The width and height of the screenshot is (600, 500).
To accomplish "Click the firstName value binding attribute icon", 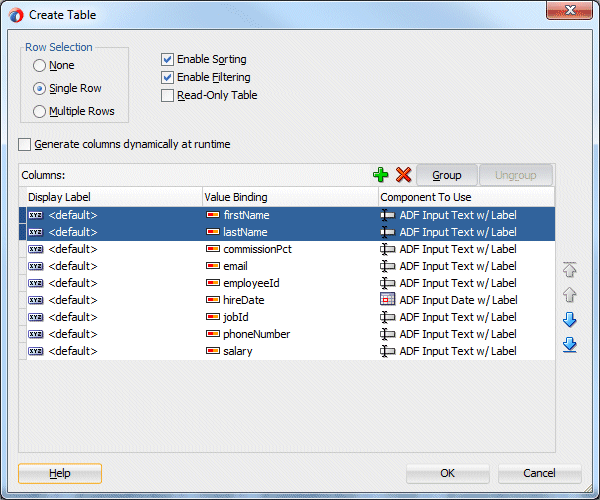I will [x=213, y=215].
